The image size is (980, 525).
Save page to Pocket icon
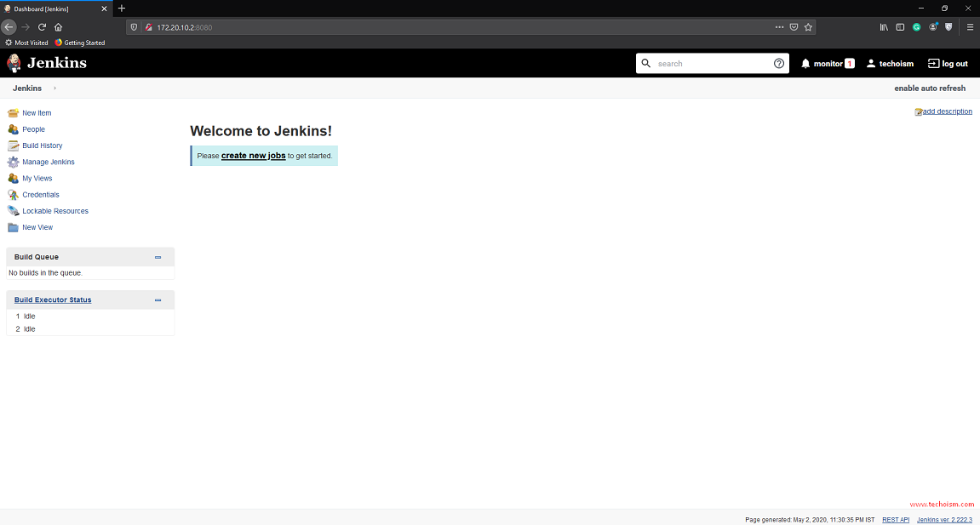click(x=794, y=27)
